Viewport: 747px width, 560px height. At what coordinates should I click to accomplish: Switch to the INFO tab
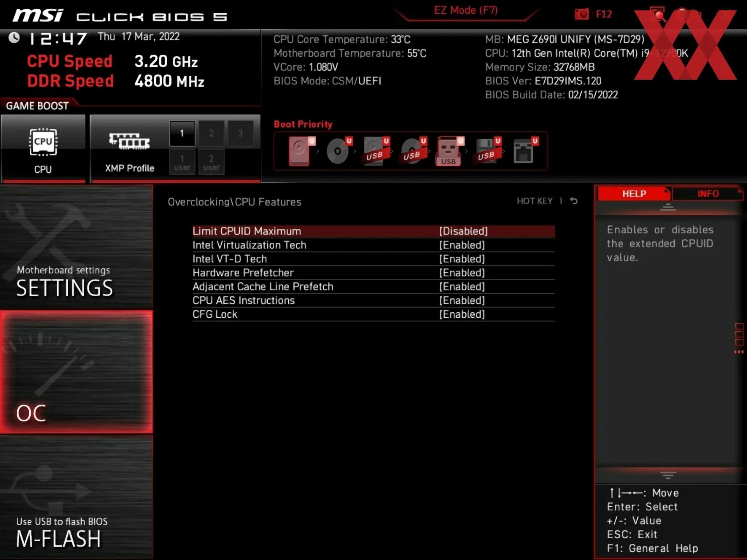point(707,194)
